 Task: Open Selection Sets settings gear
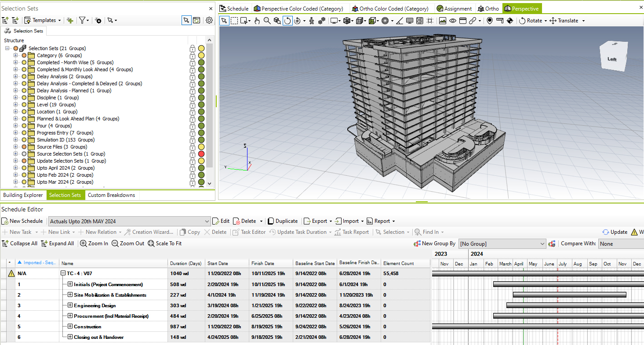click(x=209, y=20)
